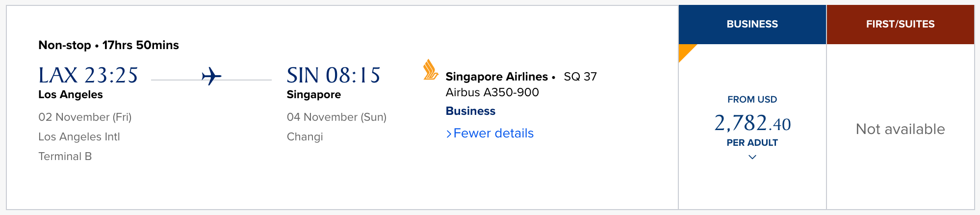Click the LAX 23:25 departure time
The height and width of the screenshot is (215, 980).
coord(88,75)
